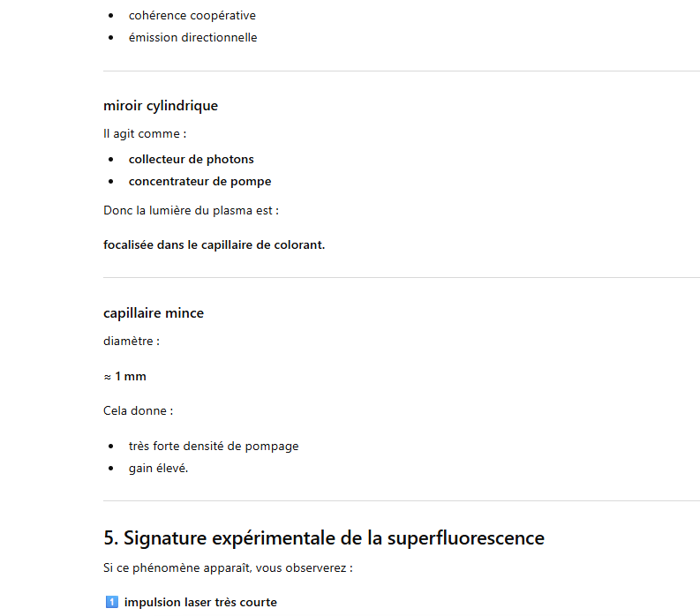Click the bold 'concentrateur de pompe' item

point(199,181)
